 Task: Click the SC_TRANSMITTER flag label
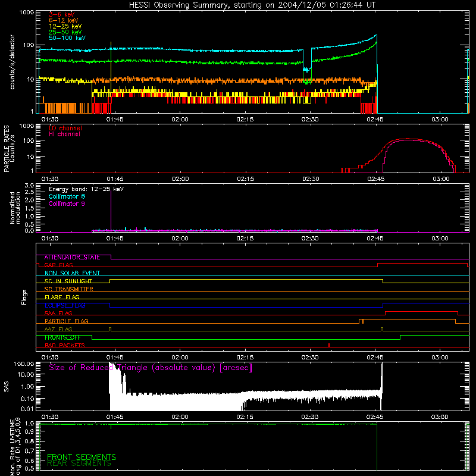(x=69, y=289)
